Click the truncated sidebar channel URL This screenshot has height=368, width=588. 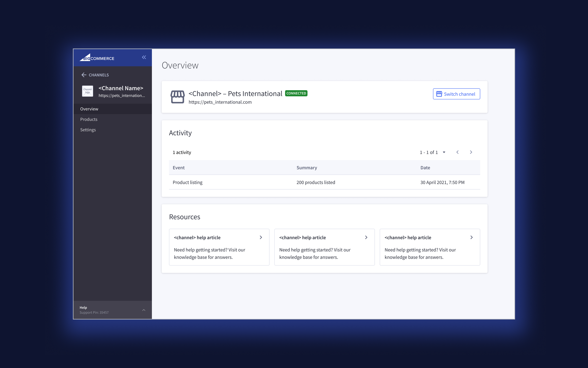click(122, 95)
